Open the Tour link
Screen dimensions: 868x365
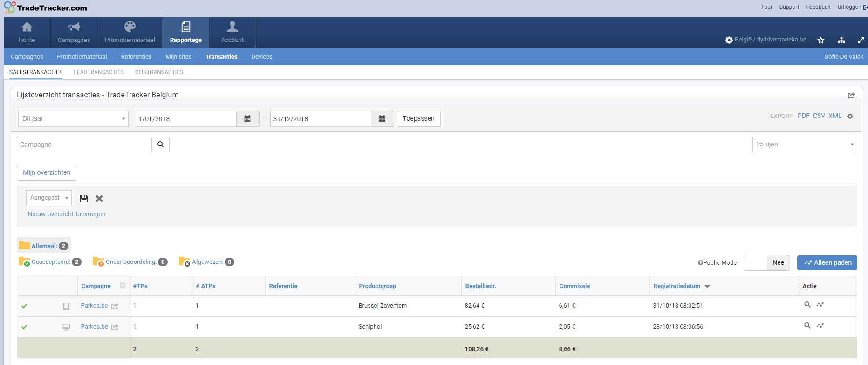(766, 7)
